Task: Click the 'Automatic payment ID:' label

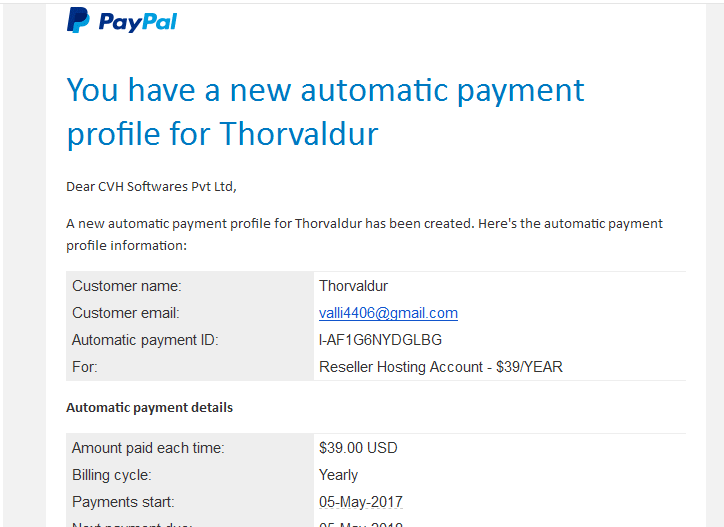Action: 145,340
